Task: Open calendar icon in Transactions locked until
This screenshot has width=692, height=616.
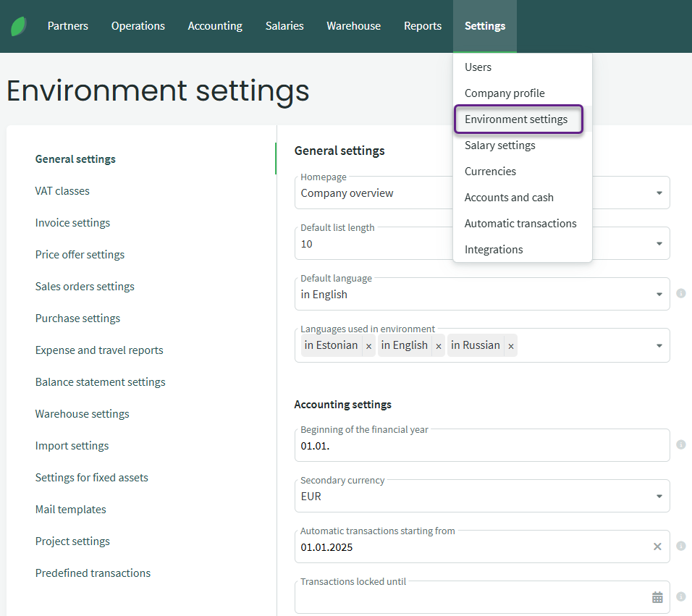Action: click(x=657, y=597)
